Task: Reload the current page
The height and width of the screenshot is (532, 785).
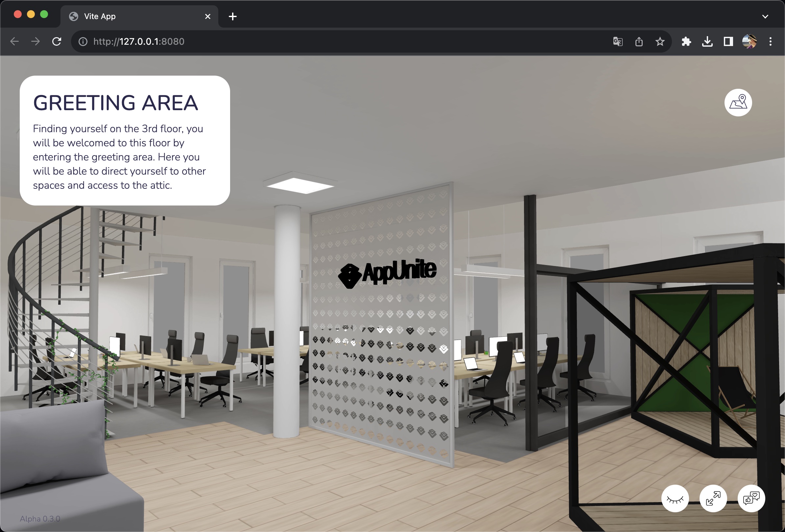Action: coord(57,41)
